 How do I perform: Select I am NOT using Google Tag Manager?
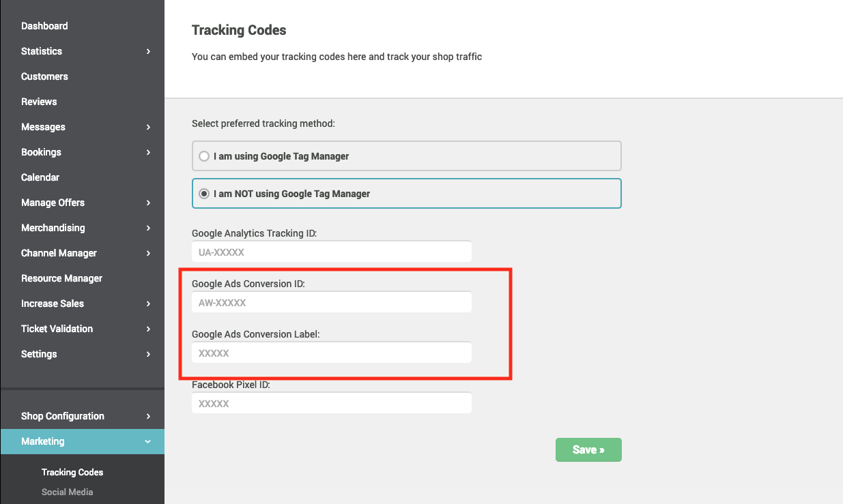407,194
